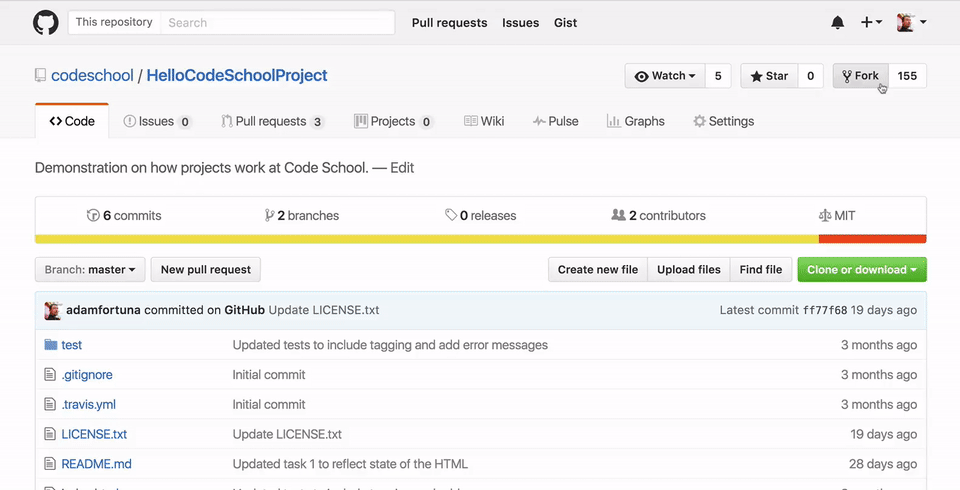Open the 'Update LICENSE.txt' latest commit message

(x=324, y=310)
